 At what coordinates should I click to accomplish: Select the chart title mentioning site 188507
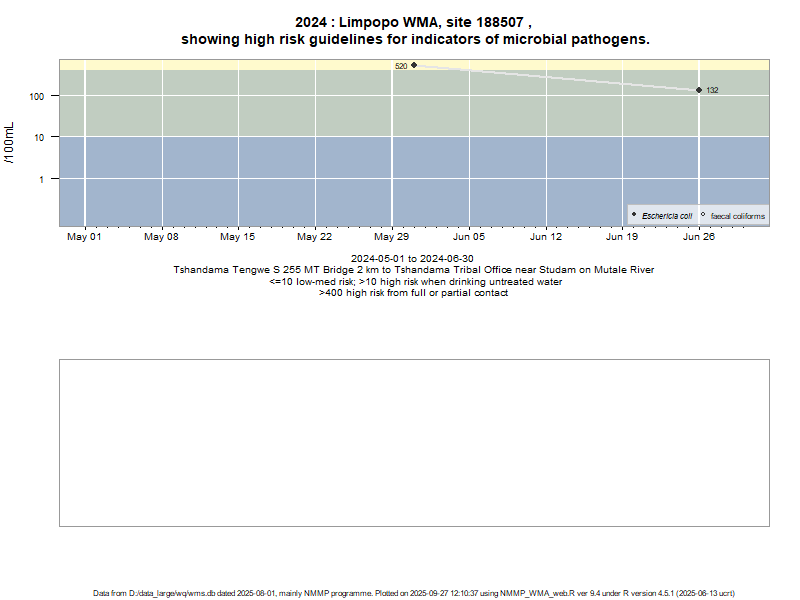[414, 30]
